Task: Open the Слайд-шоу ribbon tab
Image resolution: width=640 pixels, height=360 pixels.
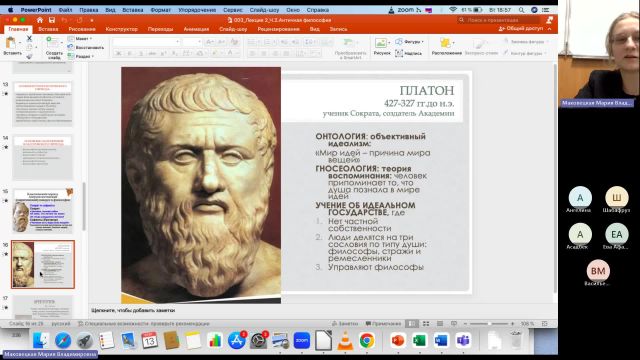Action: [x=233, y=29]
